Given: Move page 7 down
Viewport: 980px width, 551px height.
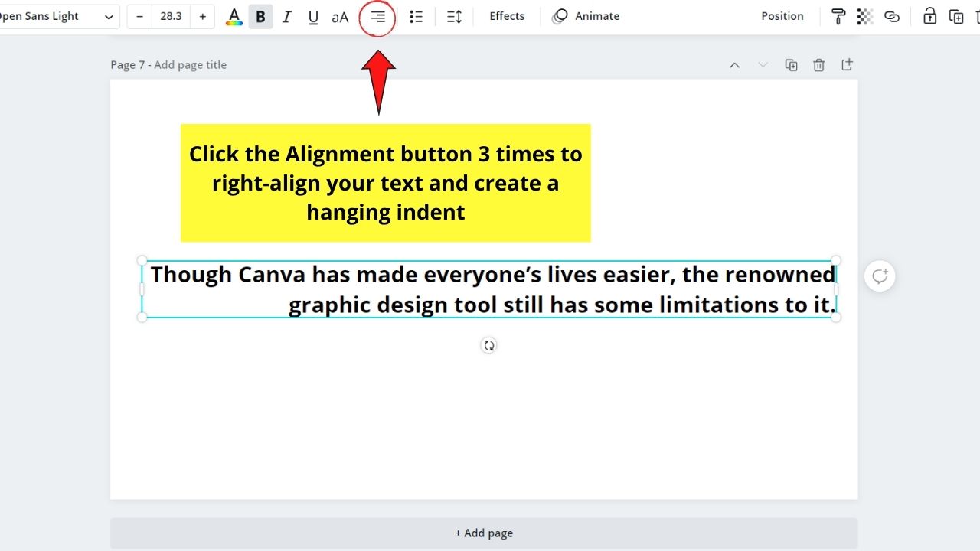Looking at the screenshot, I should [763, 65].
